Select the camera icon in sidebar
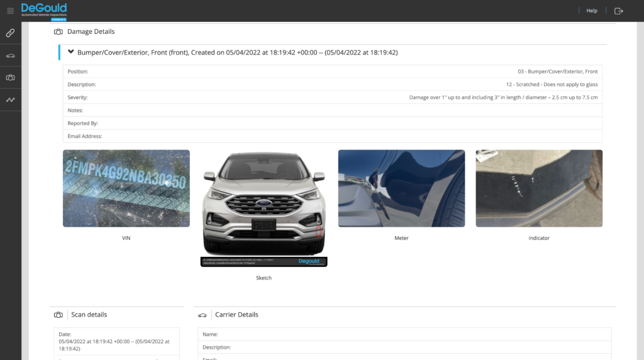The height and width of the screenshot is (360, 644). click(x=10, y=77)
